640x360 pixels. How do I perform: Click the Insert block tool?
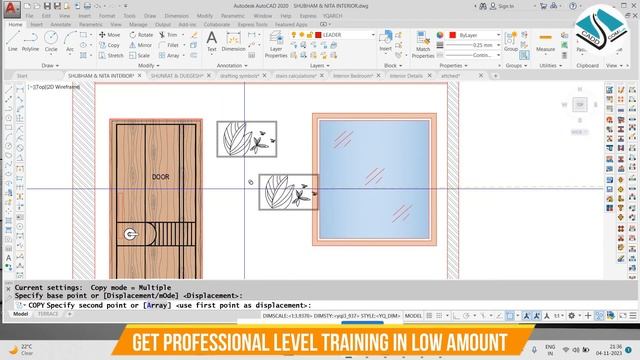point(385,41)
